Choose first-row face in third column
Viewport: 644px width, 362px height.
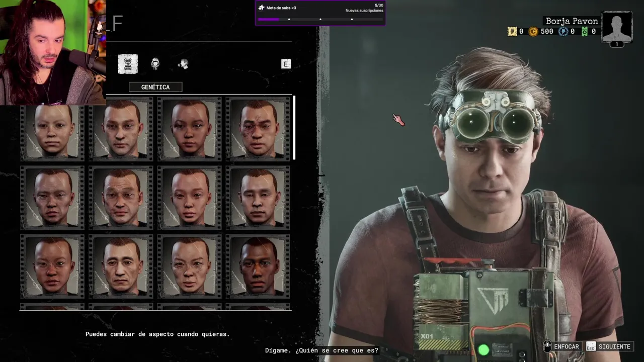pos(189,129)
